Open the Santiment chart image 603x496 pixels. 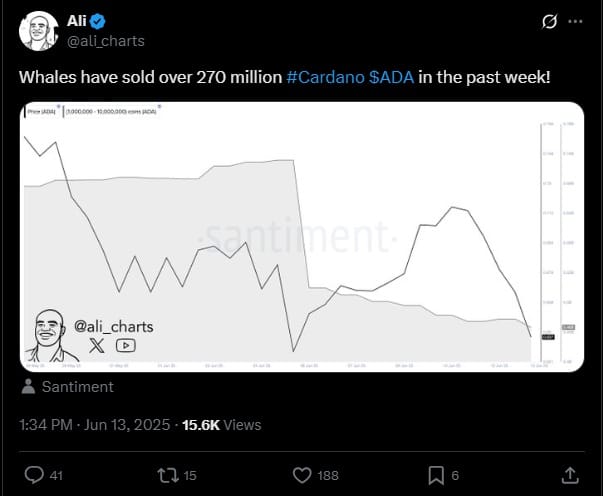pyautogui.click(x=302, y=237)
